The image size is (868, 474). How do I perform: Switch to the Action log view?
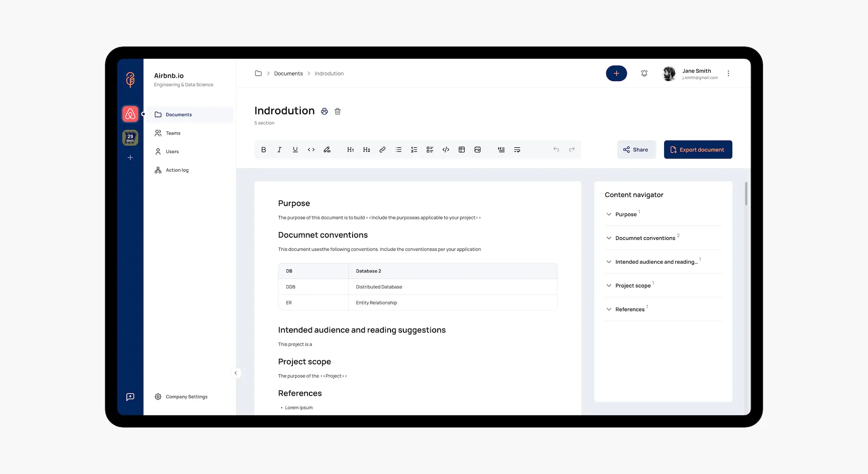(177, 170)
